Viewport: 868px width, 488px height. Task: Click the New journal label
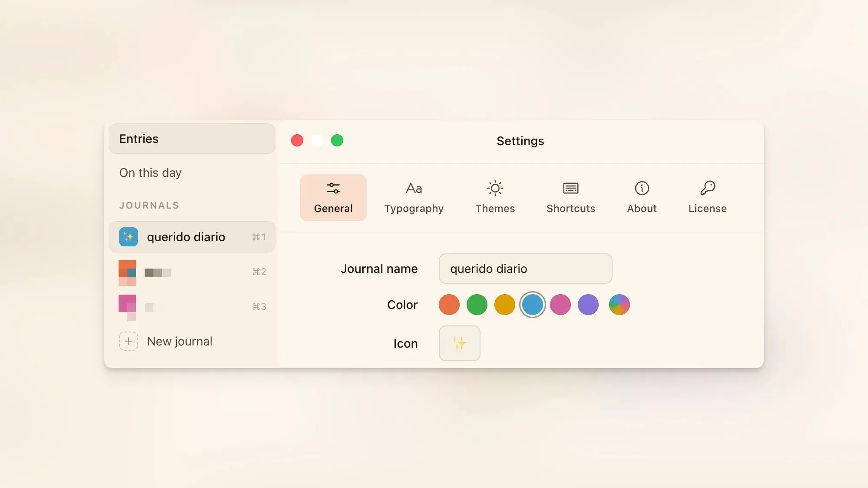coord(179,342)
